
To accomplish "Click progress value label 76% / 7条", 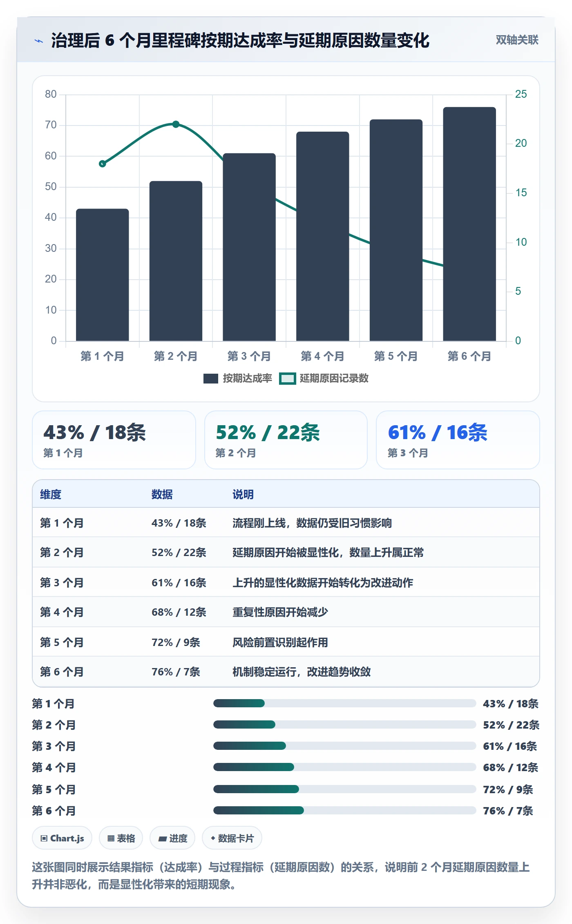I will click(x=508, y=811).
